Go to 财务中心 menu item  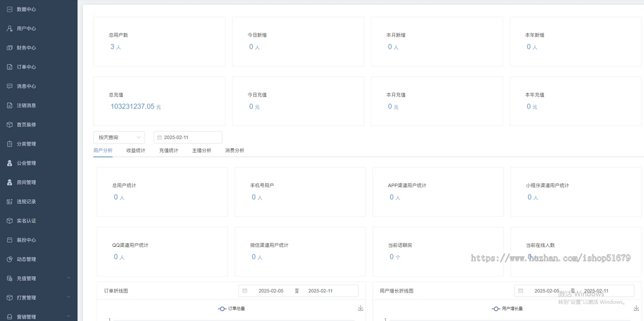(x=39, y=48)
